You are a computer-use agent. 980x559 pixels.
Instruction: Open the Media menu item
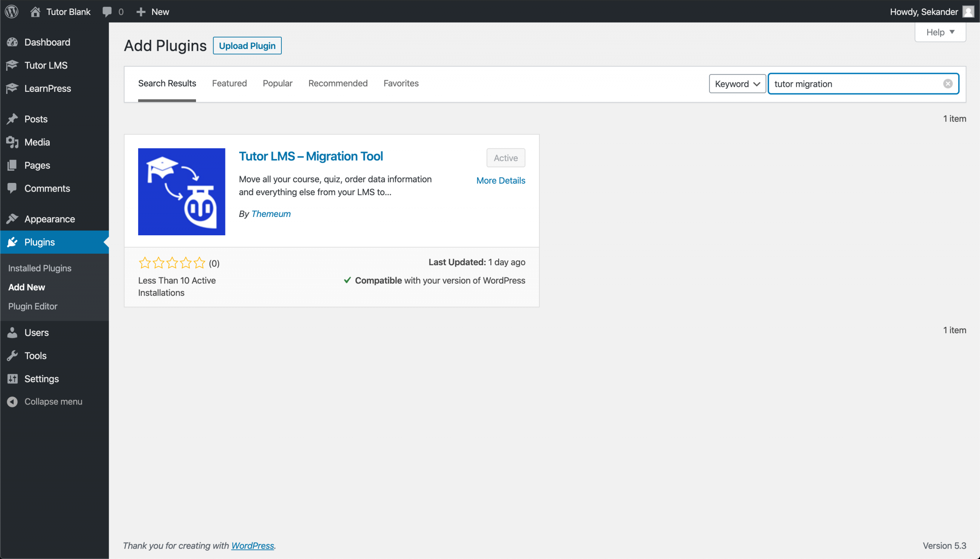37,142
